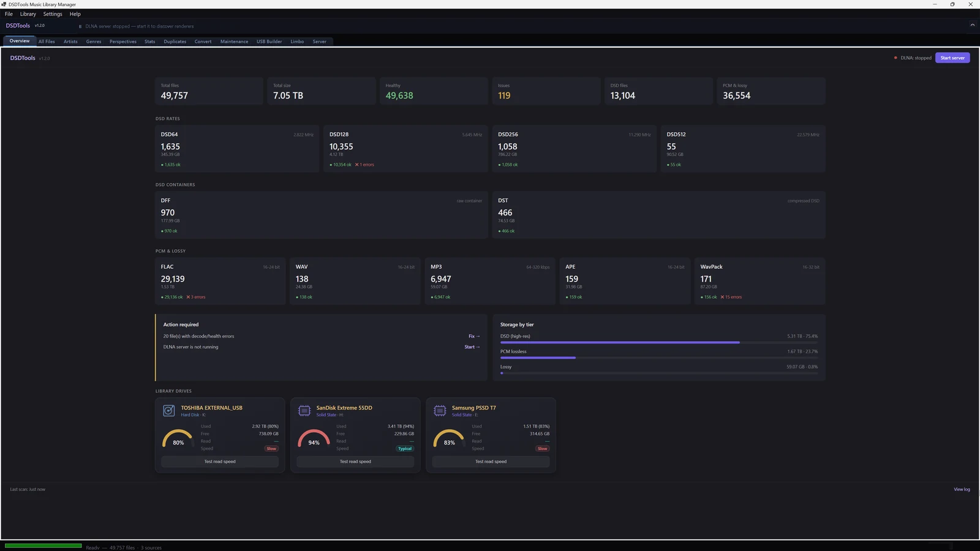Screen dimensions: 980x551
Task: Click the 94% usage gauge on SanDisk drive
Action: (314, 438)
